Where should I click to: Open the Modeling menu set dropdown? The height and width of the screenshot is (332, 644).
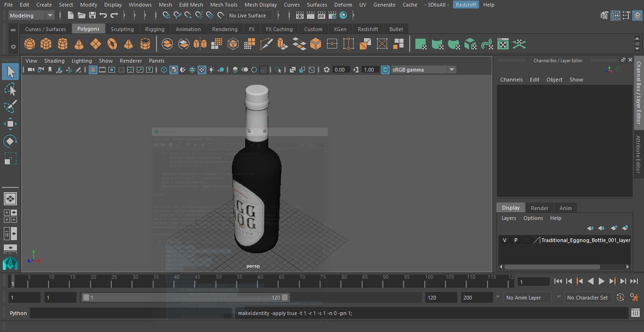click(x=32, y=16)
